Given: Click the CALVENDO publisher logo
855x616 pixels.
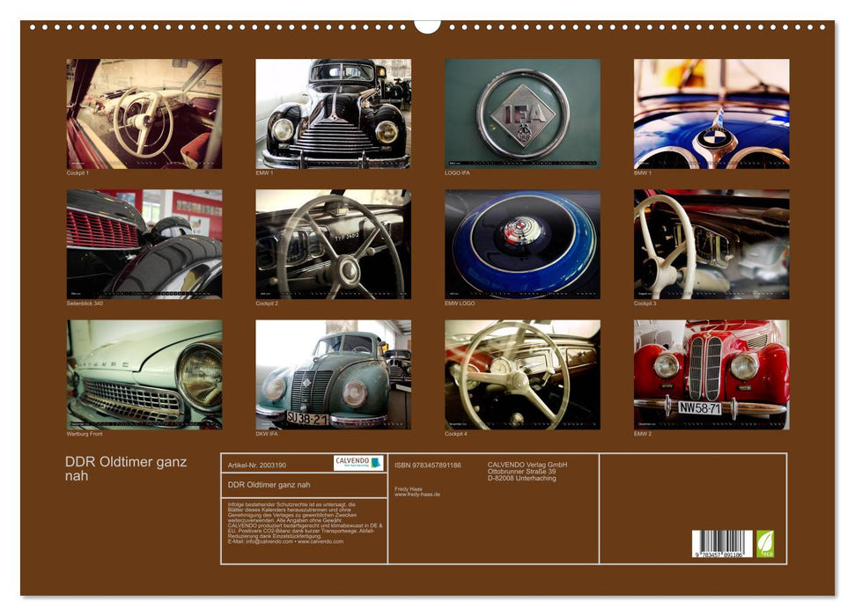Looking at the screenshot, I should (351, 461).
